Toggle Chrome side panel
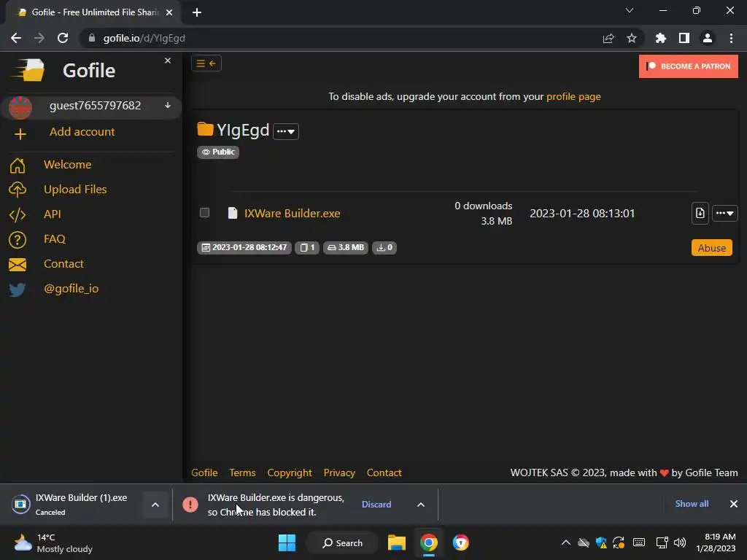Viewport: 747px width, 560px height. point(684,38)
